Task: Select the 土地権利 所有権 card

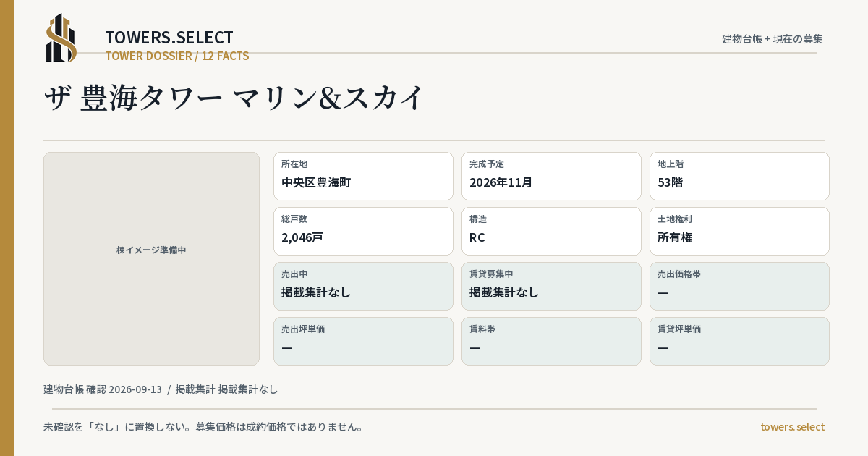Action: 739,231
